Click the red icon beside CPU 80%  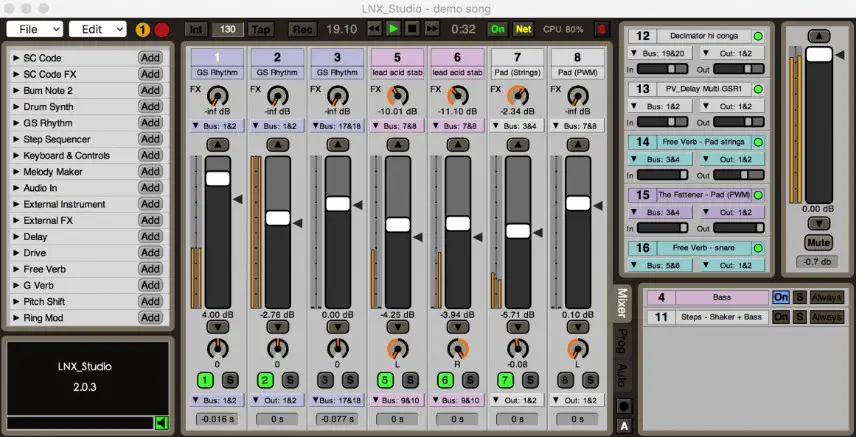click(602, 29)
